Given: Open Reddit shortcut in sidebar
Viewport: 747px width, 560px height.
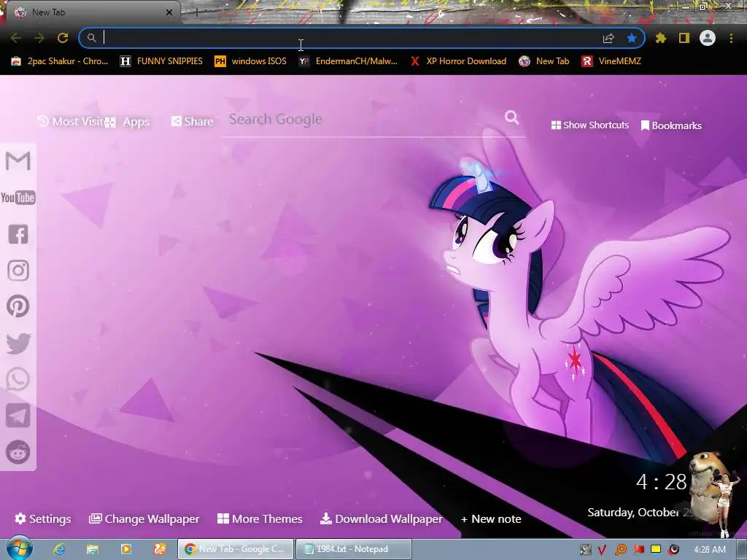Looking at the screenshot, I should pyautogui.click(x=18, y=452).
